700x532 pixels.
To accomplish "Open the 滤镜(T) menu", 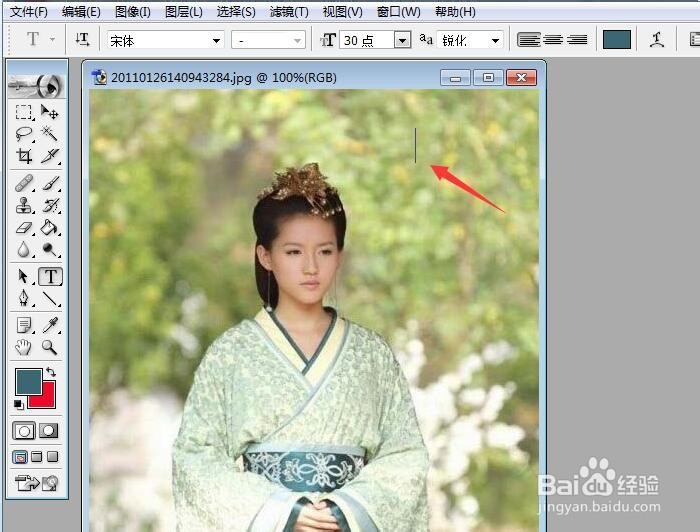I will 289,12.
